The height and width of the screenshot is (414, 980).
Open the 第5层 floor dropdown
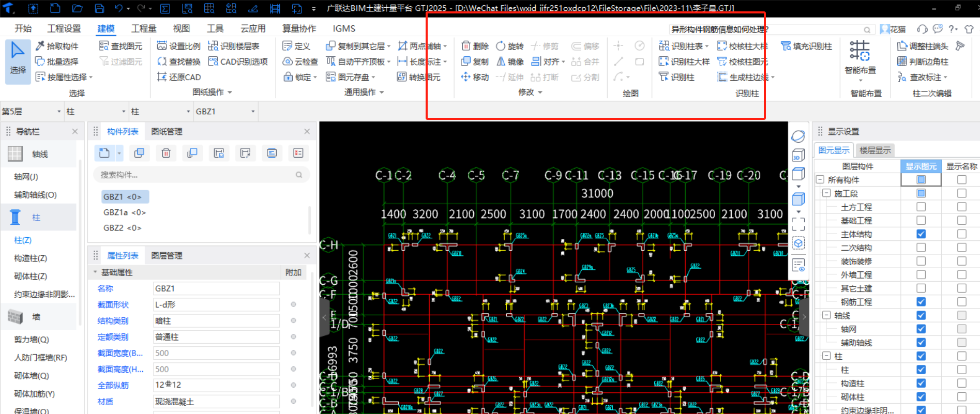[32, 112]
